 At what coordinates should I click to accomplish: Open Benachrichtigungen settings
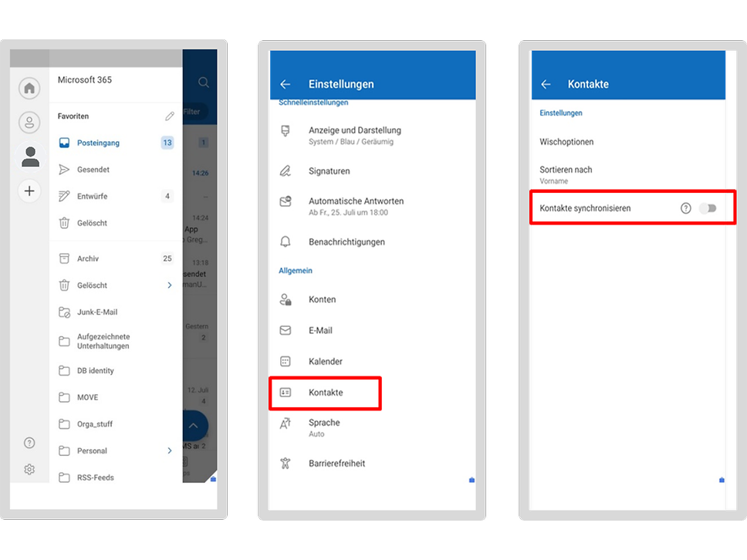click(x=373, y=242)
